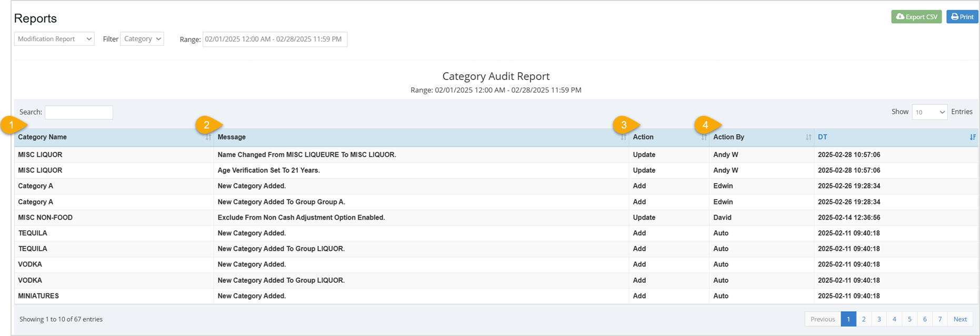980x336 pixels.
Task: Go to page 7 of results
Action: [940, 319]
